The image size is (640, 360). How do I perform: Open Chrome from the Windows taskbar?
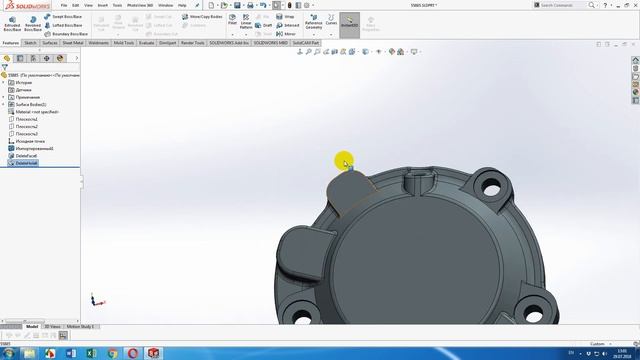pyautogui.click(x=112, y=353)
